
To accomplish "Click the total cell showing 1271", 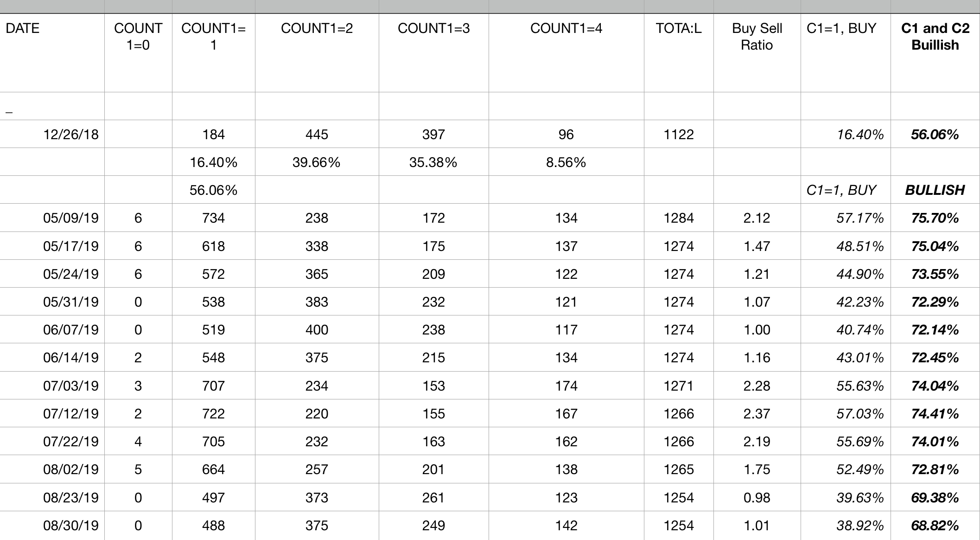I will point(678,386).
